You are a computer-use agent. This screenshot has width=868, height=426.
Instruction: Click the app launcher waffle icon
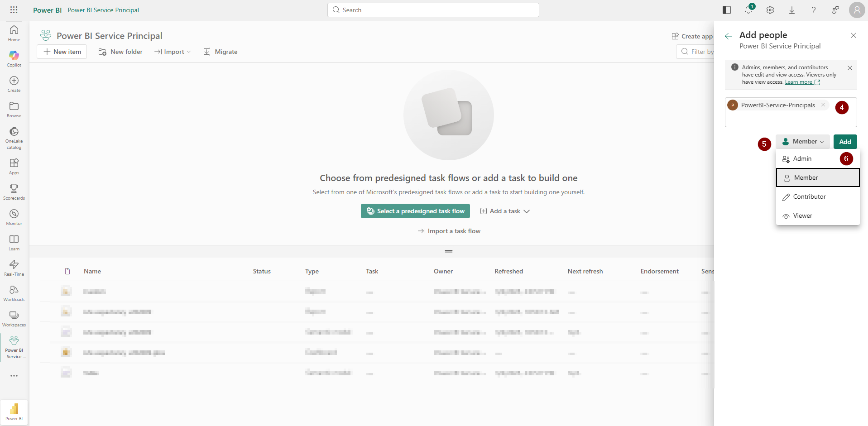(x=14, y=10)
